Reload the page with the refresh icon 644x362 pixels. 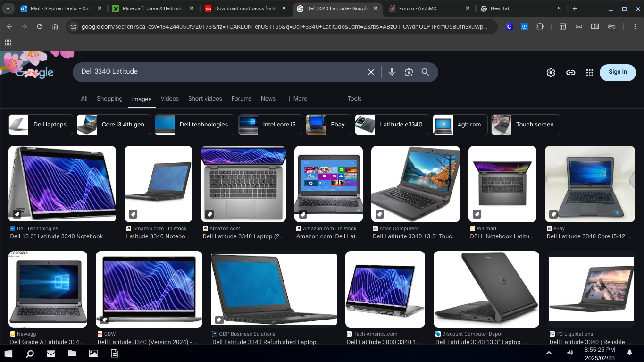pyautogui.click(x=40, y=27)
